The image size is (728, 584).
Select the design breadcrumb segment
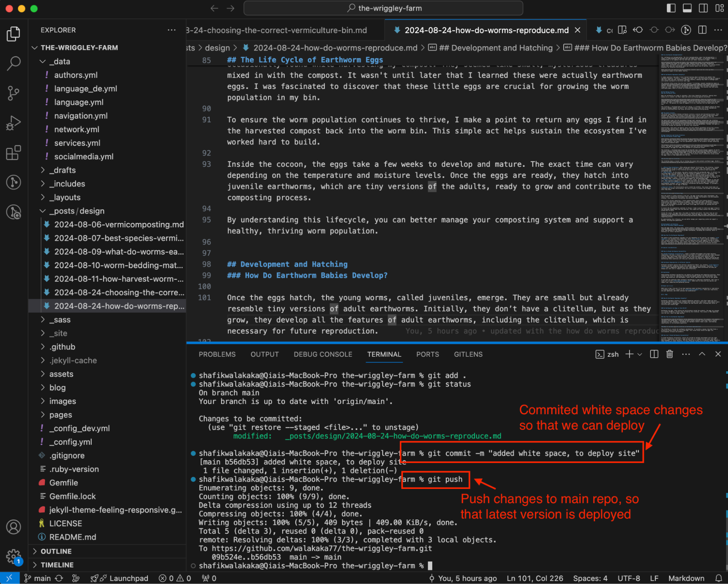[217, 48]
